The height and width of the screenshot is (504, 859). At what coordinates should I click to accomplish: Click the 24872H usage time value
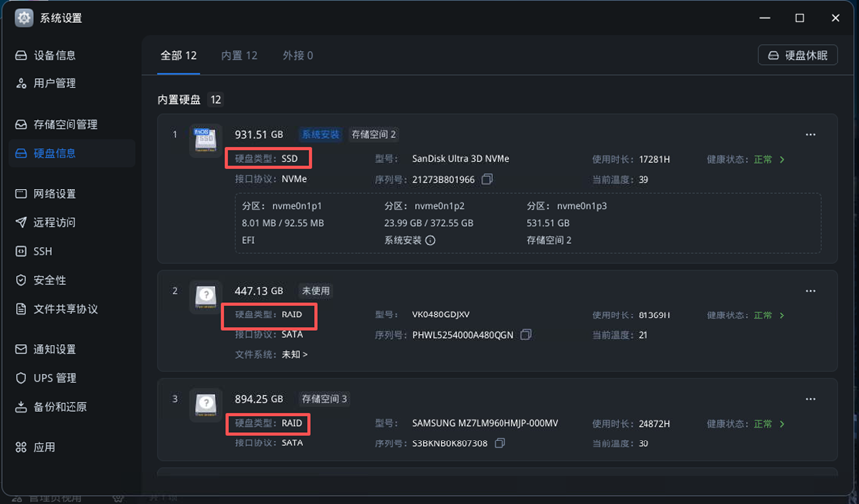coord(654,424)
